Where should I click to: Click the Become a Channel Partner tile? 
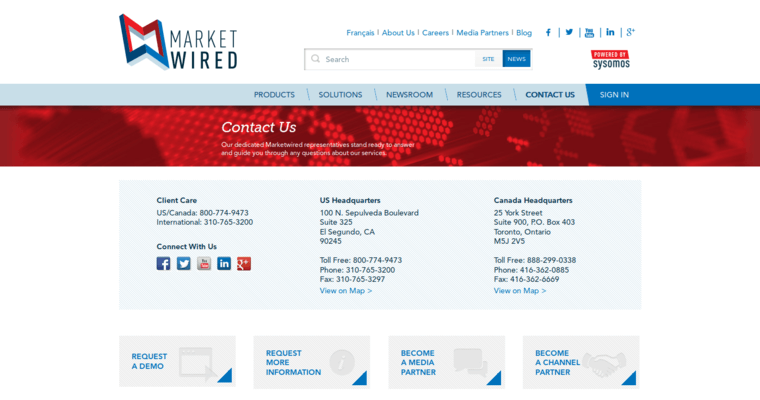[x=581, y=362]
